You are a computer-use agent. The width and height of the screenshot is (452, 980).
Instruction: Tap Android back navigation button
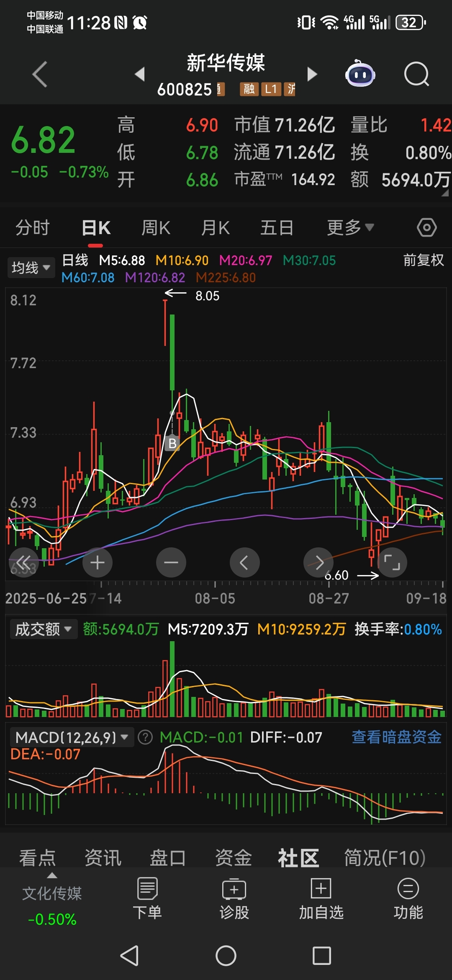coord(129,956)
